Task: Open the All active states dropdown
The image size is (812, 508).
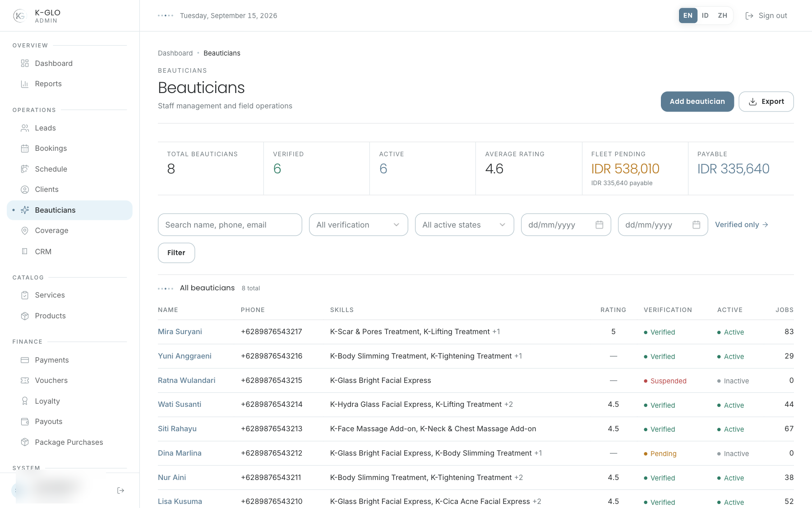Action: click(465, 225)
